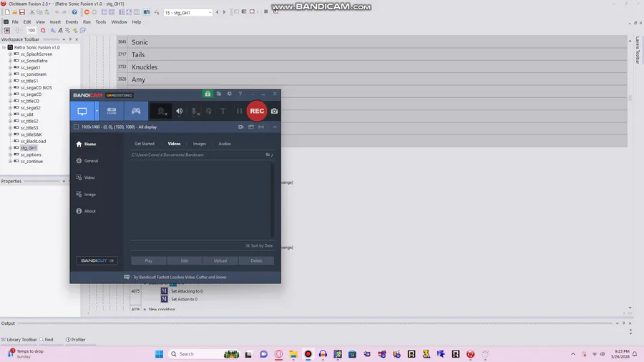Click the New file icon in Fusion toolbar

point(7,12)
